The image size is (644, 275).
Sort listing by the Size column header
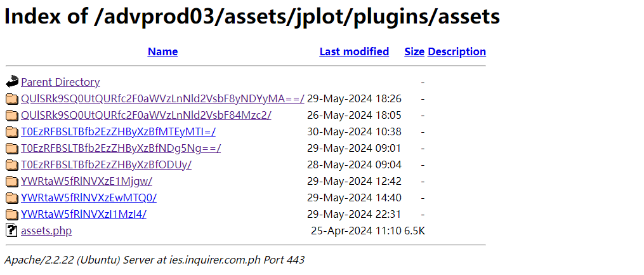(414, 52)
